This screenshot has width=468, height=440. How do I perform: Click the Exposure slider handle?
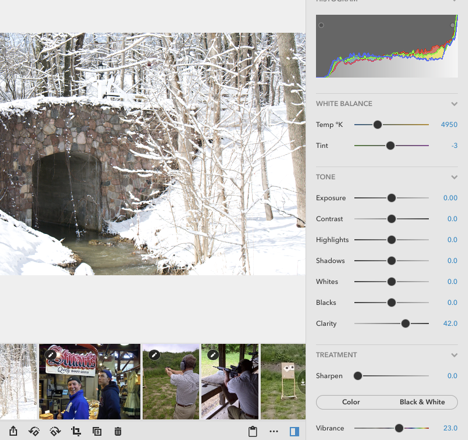pos(392,198)
